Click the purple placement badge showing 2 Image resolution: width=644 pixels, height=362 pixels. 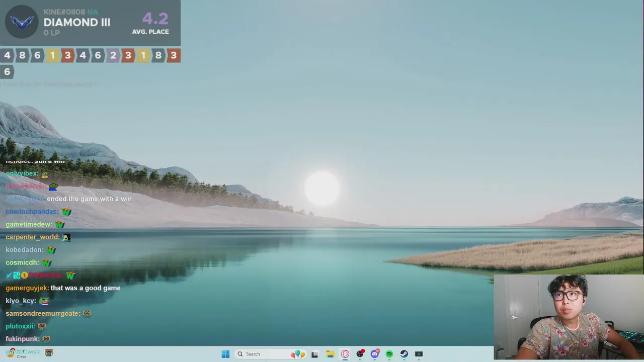113,55
